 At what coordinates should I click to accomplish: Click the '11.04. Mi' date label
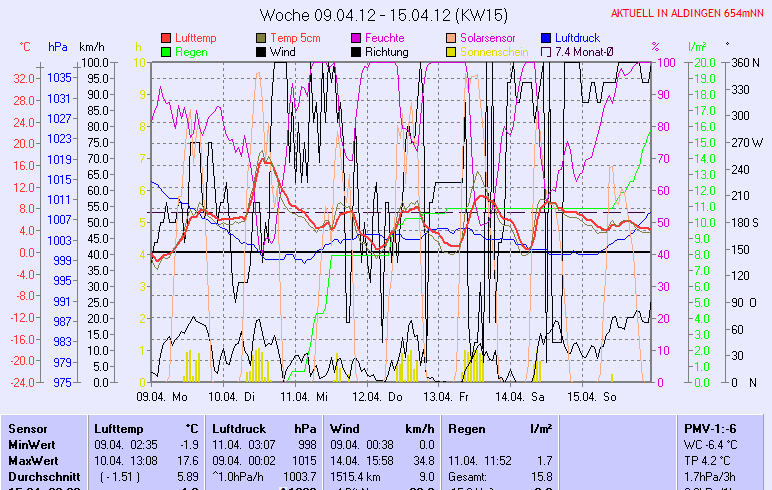click(305, 397)
